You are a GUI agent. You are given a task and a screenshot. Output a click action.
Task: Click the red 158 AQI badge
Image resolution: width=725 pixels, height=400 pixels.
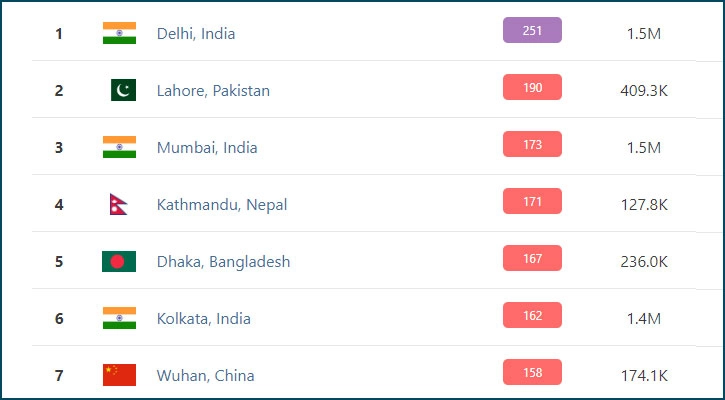point(532,372)
